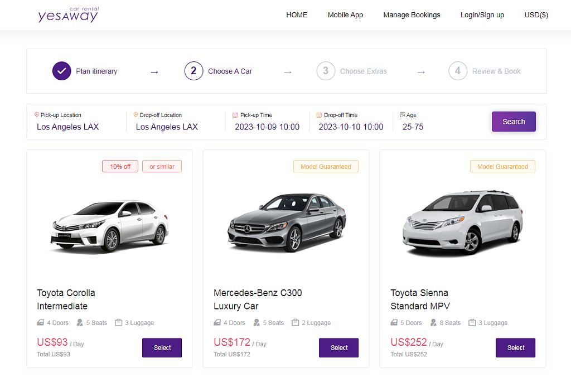Click the seats icon on the Mercedes-Benz C300 card
571x392 pixels.
[258, 322]
